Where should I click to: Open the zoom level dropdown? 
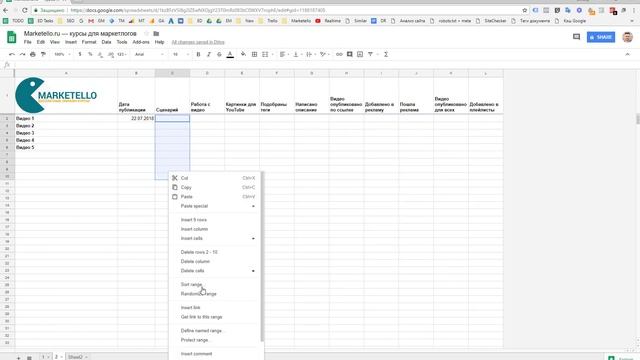[x=62, y=54]
